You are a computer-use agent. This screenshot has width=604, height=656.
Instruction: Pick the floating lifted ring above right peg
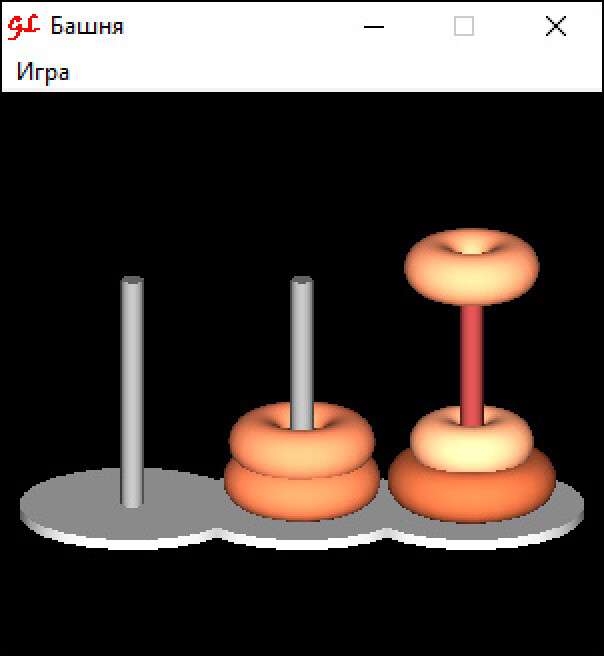pos(472,266)
